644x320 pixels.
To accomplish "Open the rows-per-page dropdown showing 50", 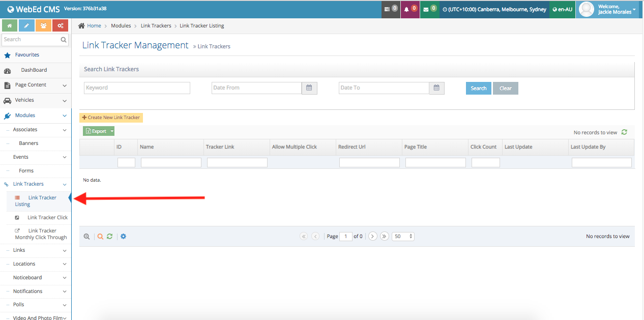I will coord(403,237).
